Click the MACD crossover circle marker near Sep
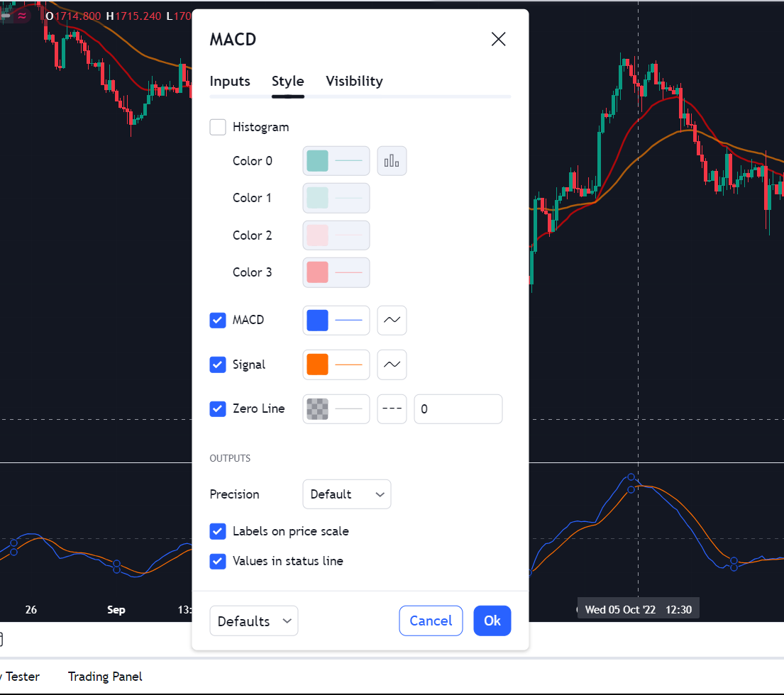The width and height of the screenshot is (784, 695). pyautogui.click(x=116, y=566)
